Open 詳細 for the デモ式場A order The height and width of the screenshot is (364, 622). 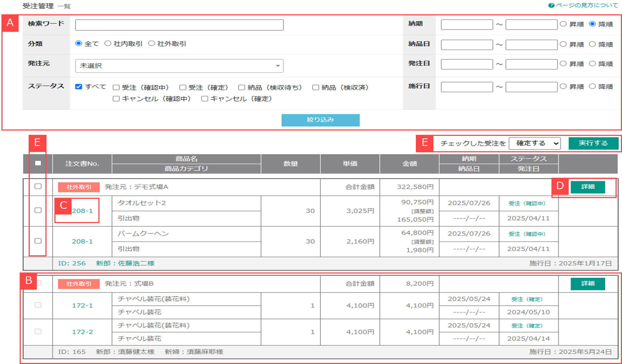(588, 187)
